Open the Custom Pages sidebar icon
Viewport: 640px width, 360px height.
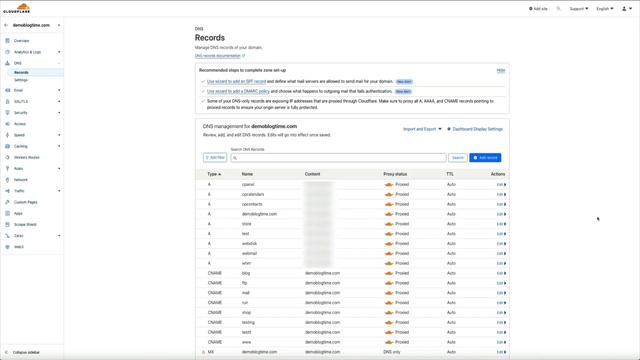(x=7, y=202)
